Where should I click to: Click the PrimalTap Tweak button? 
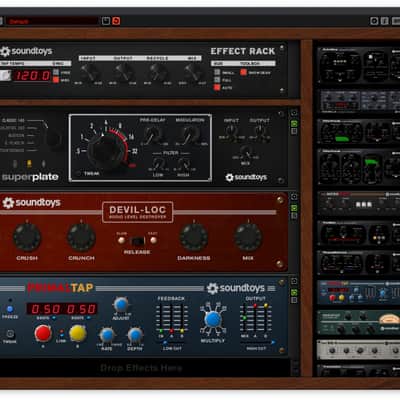tap(10, 334)
